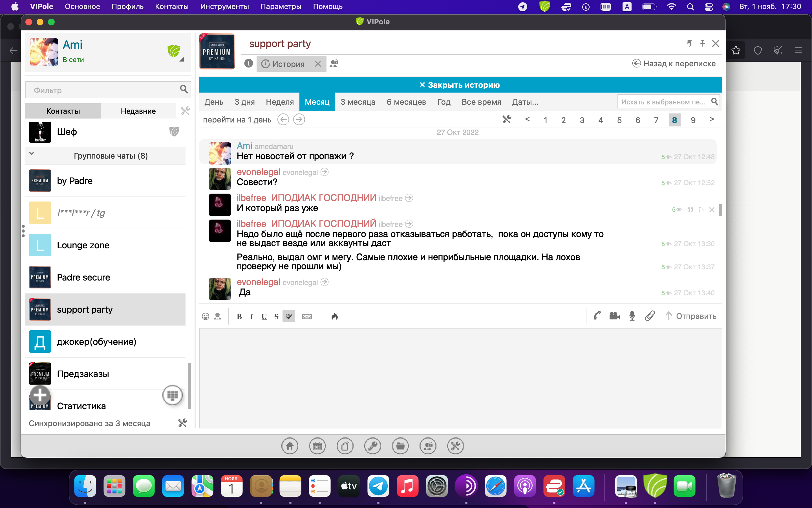Click the filter search magnifier icon

pyautogui.click(x=184, y=89)
